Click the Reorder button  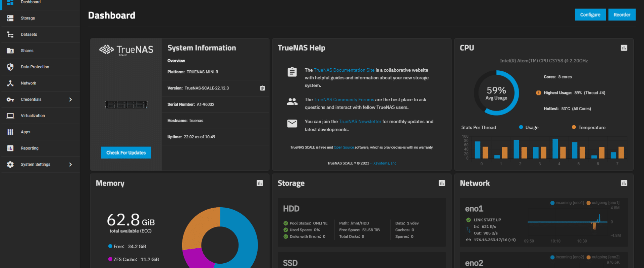[622, 15]
